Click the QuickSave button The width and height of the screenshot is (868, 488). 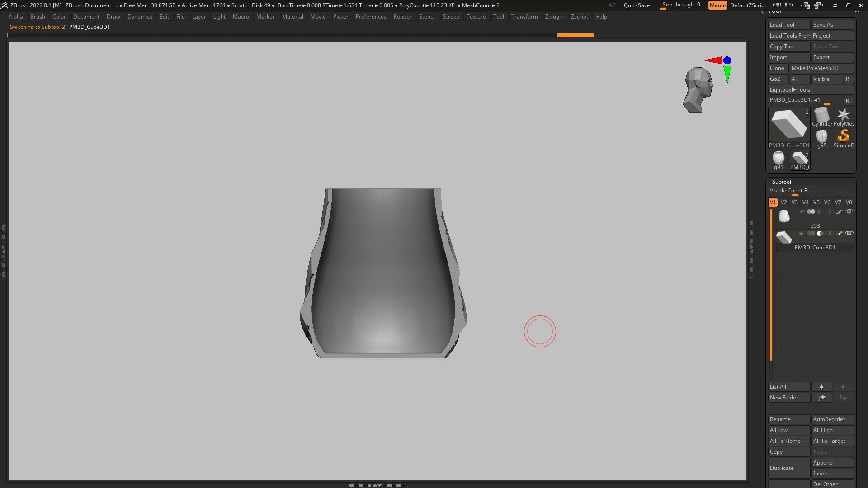coord(637,5)
